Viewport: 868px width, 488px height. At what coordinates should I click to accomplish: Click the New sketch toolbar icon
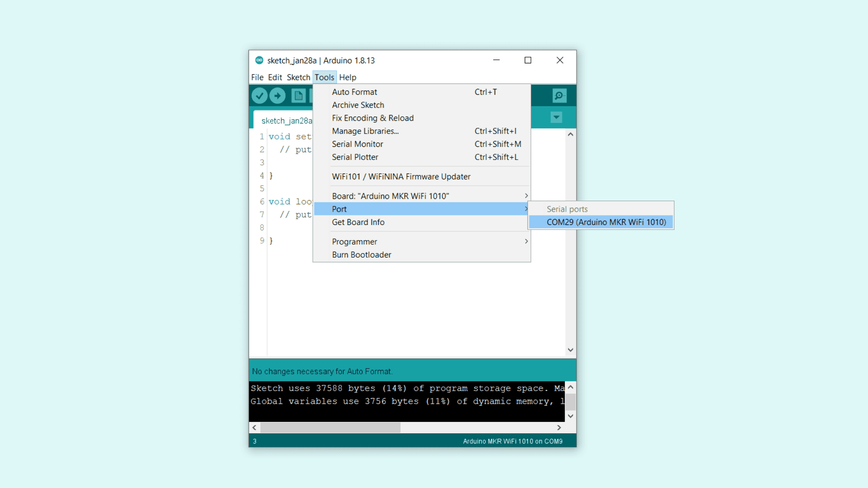(298, 96)
